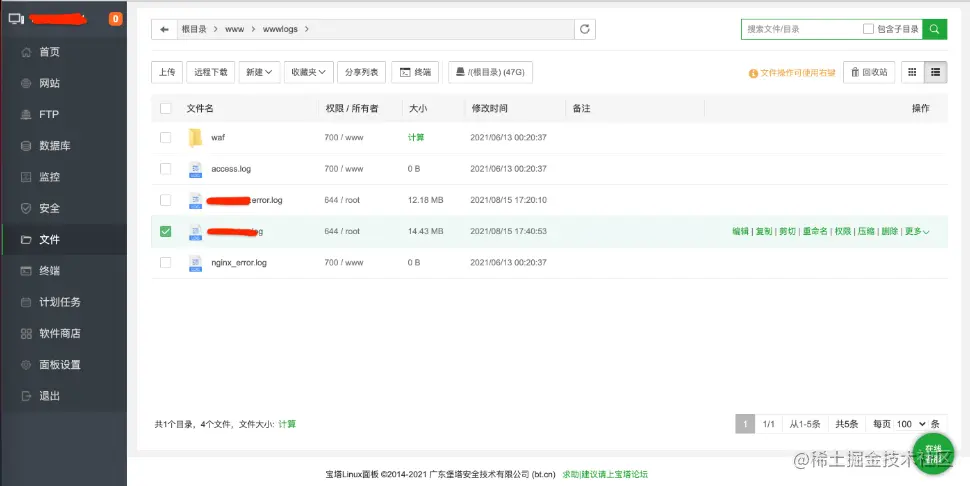
Task: Open the 分享列表 button
Action: pyautogui.click(x=362, y=72)
